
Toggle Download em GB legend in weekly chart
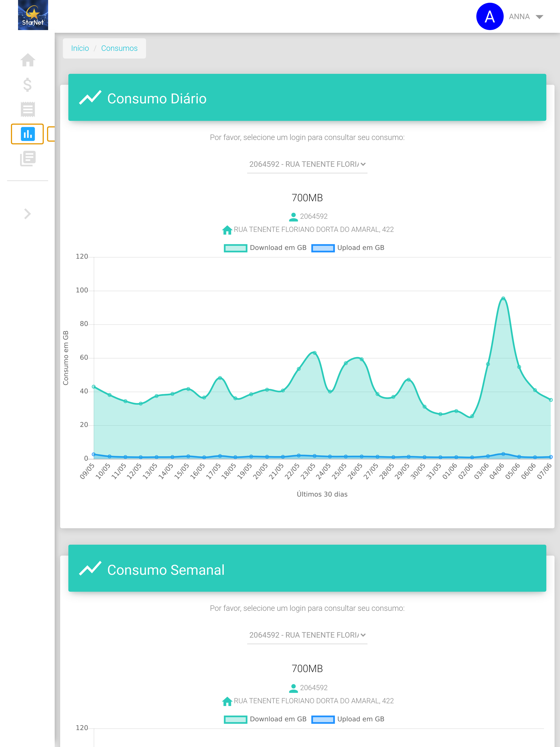pyautogui.click(x=265, y=719)
